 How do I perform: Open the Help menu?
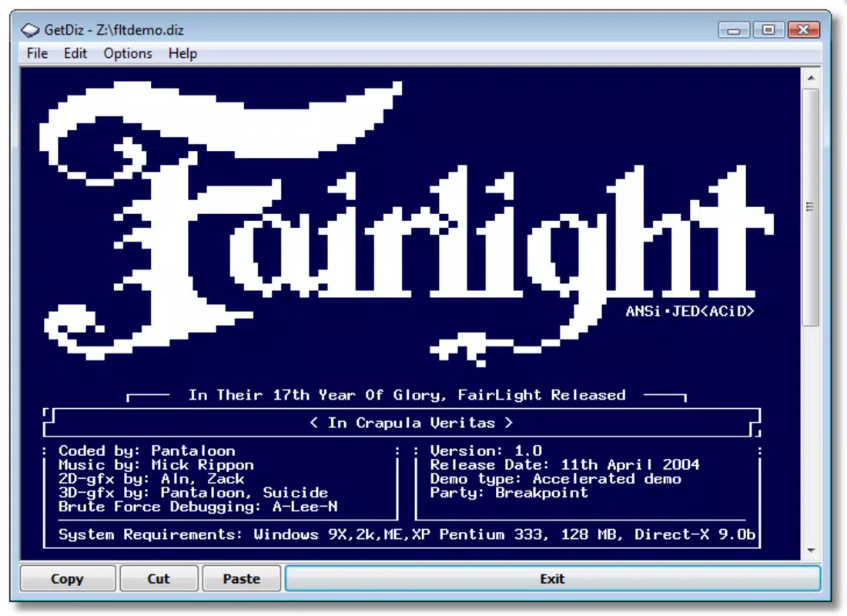click(x=182, y=53)
